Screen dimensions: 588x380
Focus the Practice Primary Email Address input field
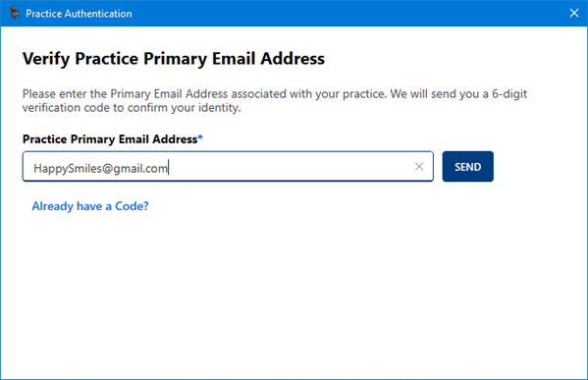tap(228, 167)
